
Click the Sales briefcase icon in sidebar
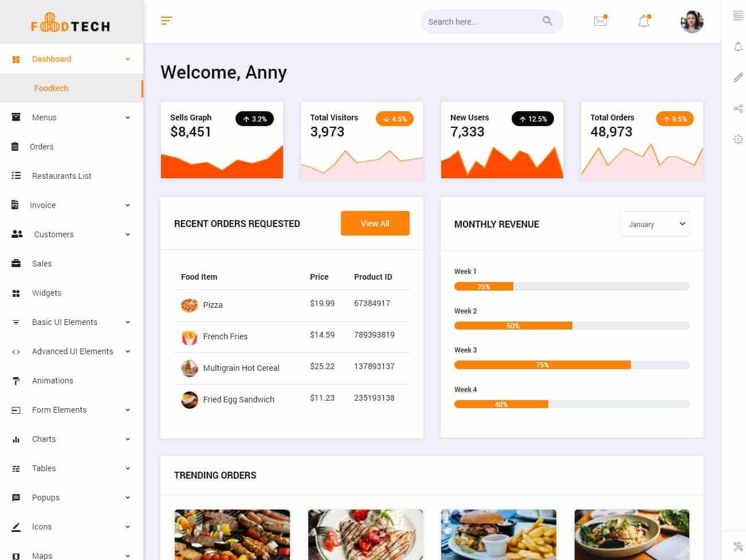[x=16, y=264]
